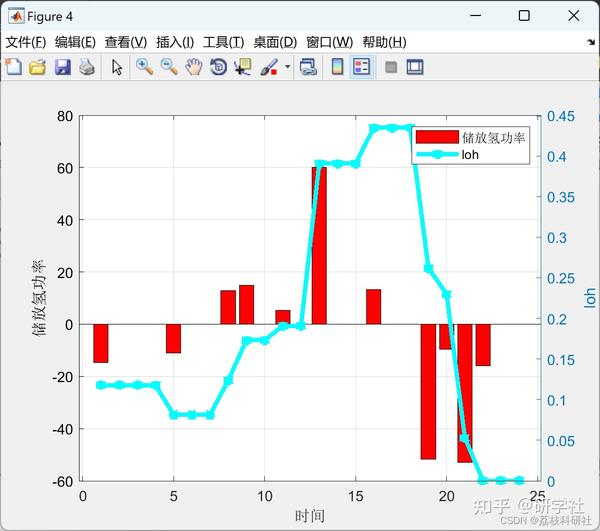Click the 80 left axis tick label
Screen dimensions: 600x531
(65, 116)
